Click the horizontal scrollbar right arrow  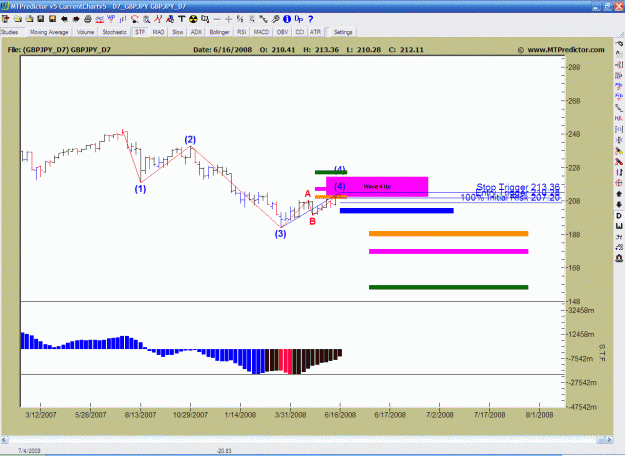609,440
